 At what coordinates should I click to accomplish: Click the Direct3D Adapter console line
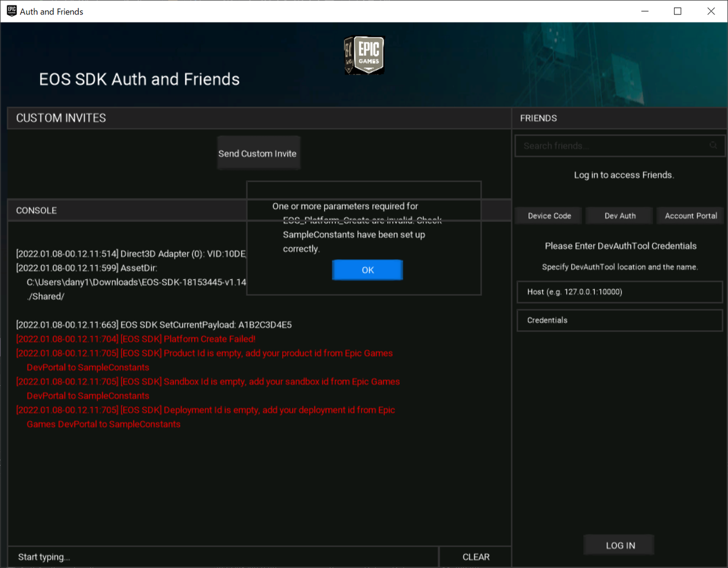(x=131, y=254)
